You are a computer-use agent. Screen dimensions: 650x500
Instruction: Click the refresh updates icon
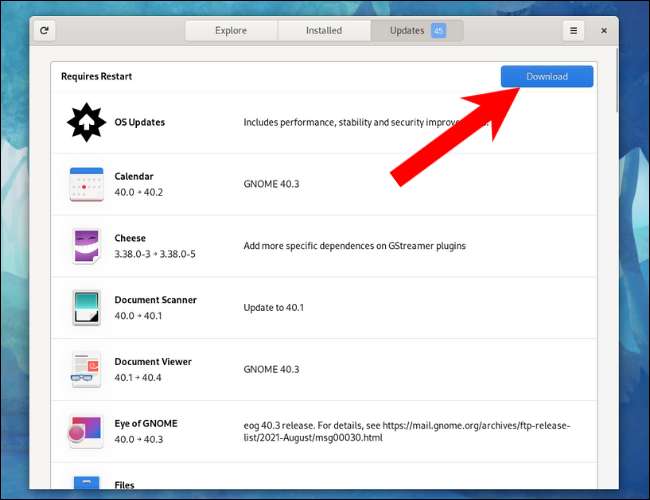[x=44, y=31]
